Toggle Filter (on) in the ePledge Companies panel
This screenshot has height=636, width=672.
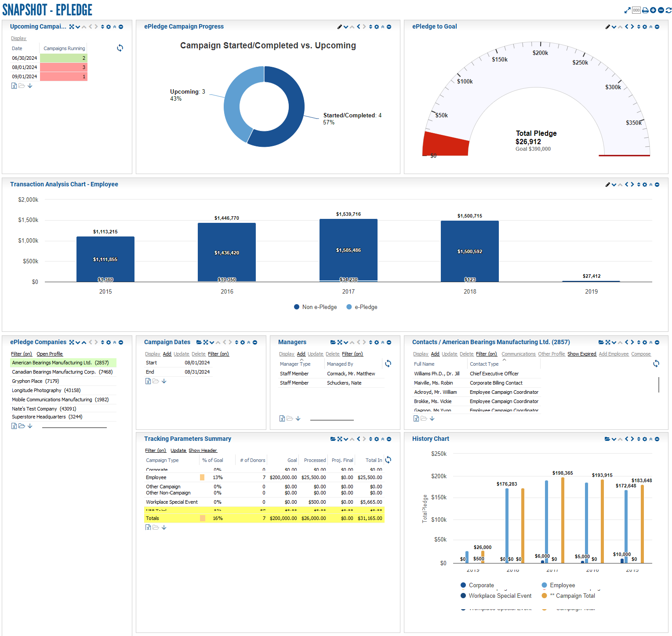[x=22, y=354]
